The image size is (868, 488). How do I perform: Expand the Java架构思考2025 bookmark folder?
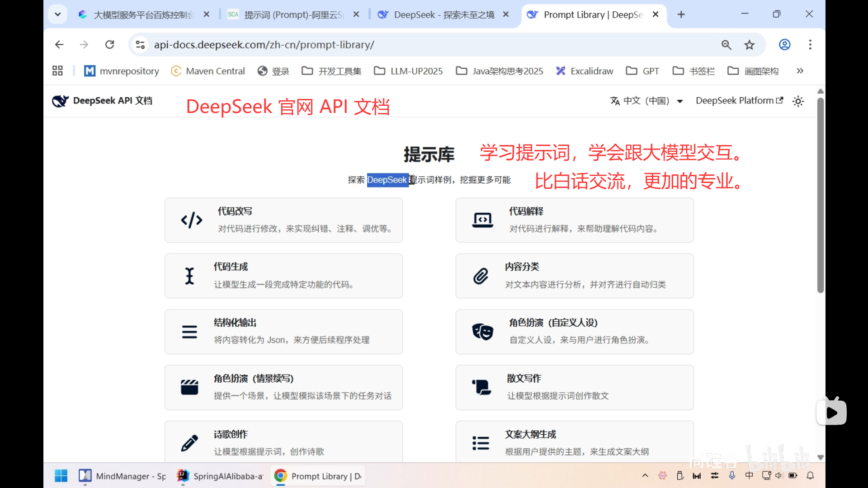tap(500, 71)
